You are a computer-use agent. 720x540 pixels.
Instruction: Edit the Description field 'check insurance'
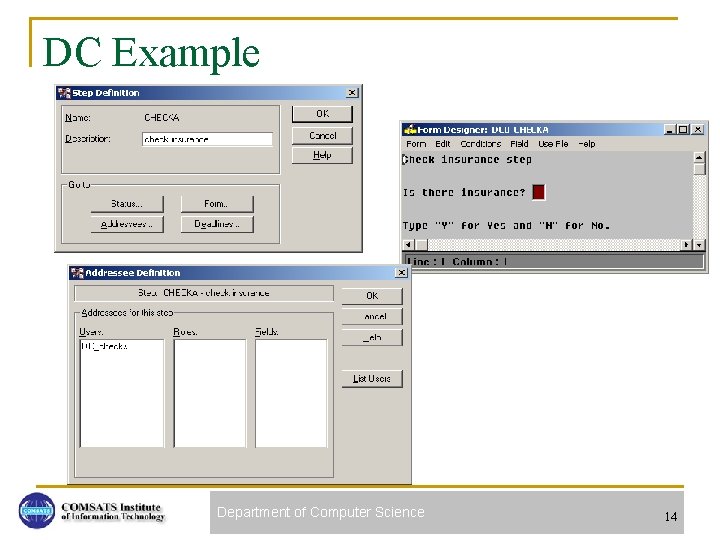[x=207, y=139]
